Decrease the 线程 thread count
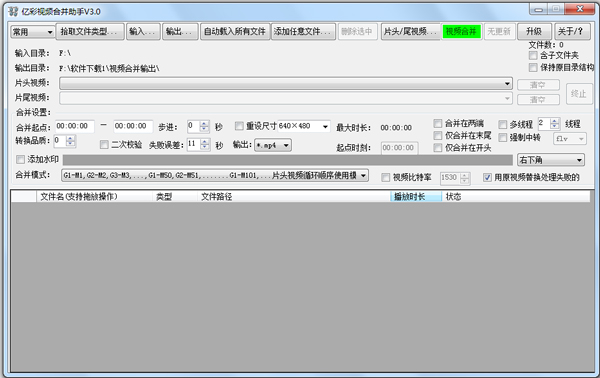 (x=554, y=126)
